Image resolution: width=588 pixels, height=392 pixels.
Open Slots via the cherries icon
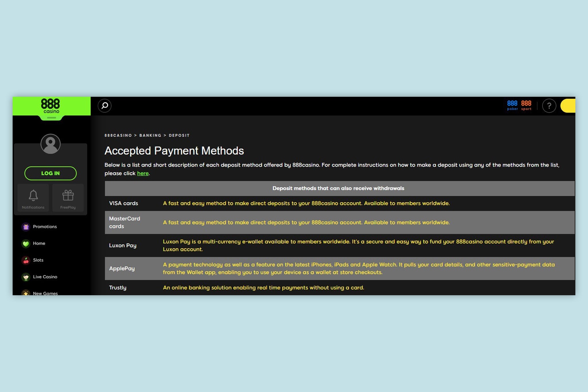[26, 260]
